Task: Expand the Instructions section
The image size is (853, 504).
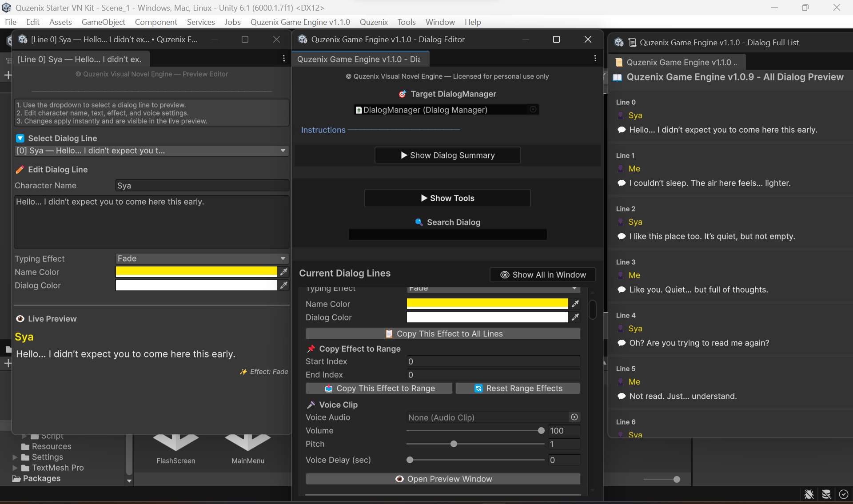Action: click(323, 130)
